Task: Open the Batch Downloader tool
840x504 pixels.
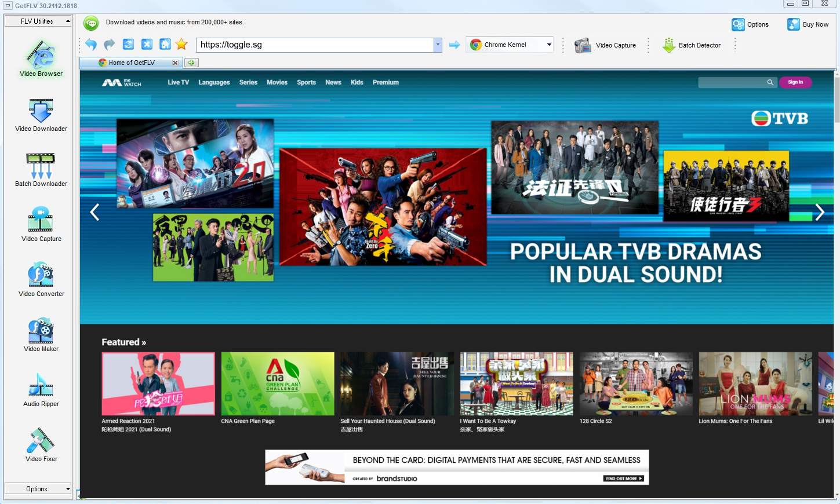Action: point(41,170)
